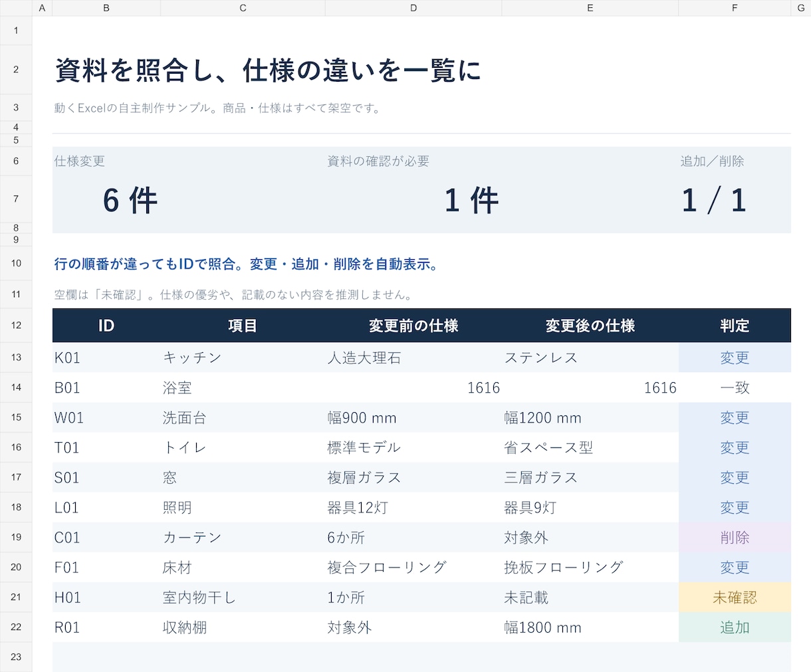Select the R01 ID cell
This screenshot has height=672, width=811.
pos(106,627)
